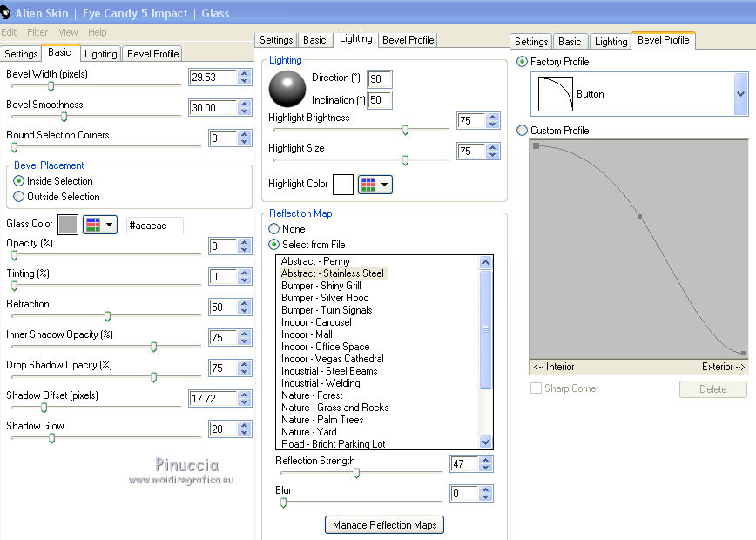This screenshot has width=756, height=540.
Task: Expand the Factory Profile dropdown list
Action: coord(740,94)
